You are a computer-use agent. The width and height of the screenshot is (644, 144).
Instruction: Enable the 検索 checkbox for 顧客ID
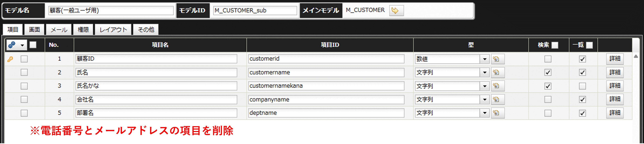pyautogui.click(x=548, y=59)
